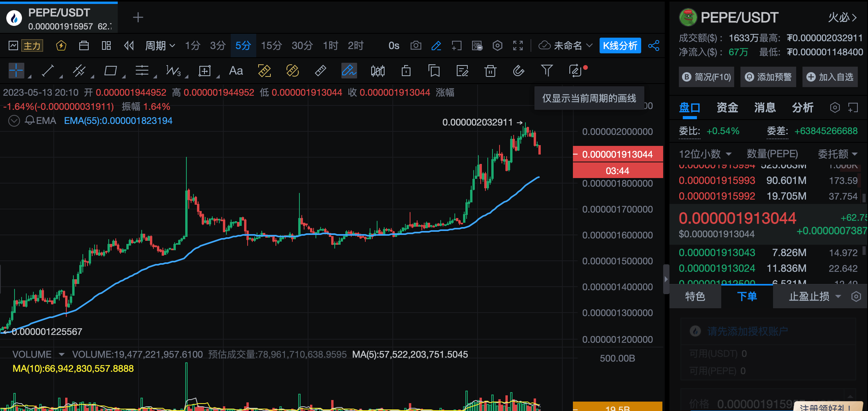Click the PEPE/USDT chart tab
The height and width of the screenshot is (411, 868).
(x=59, y=18)
